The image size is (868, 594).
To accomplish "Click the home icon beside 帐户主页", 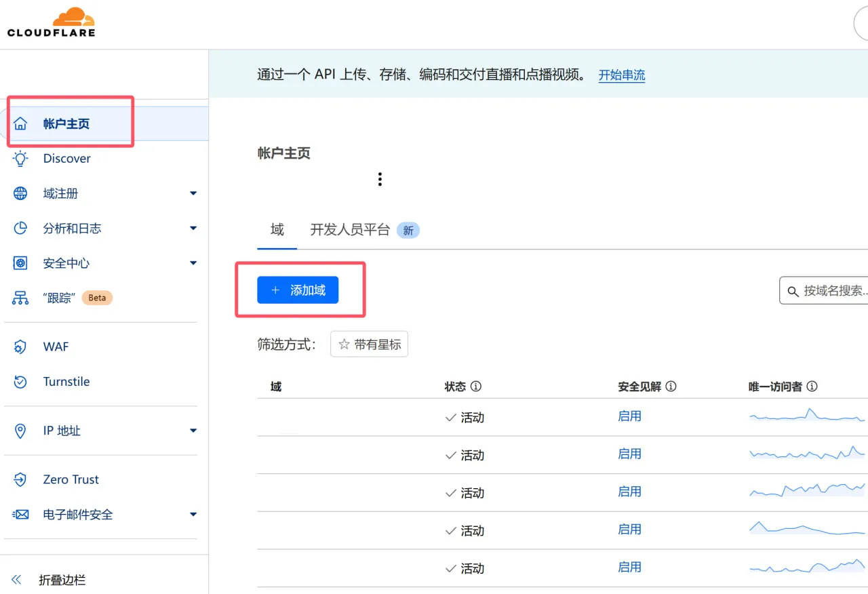I will [20, 123].
